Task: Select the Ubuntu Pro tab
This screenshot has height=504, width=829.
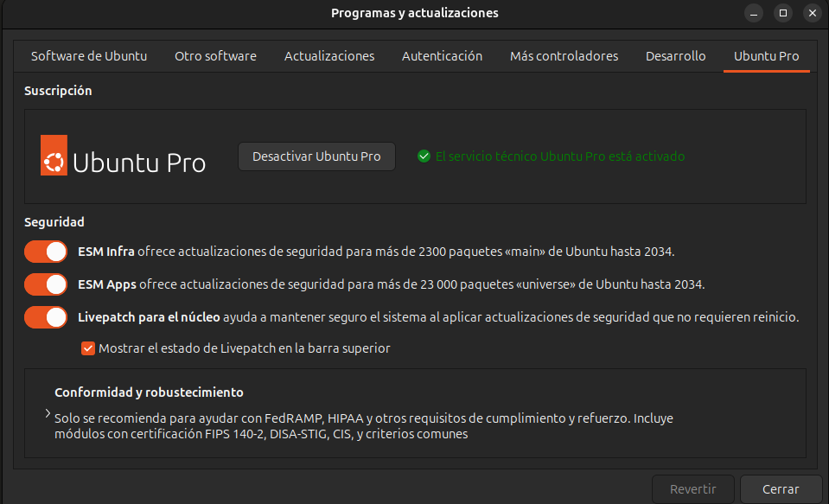Action: pyautogui.click(x=766, y=56)
